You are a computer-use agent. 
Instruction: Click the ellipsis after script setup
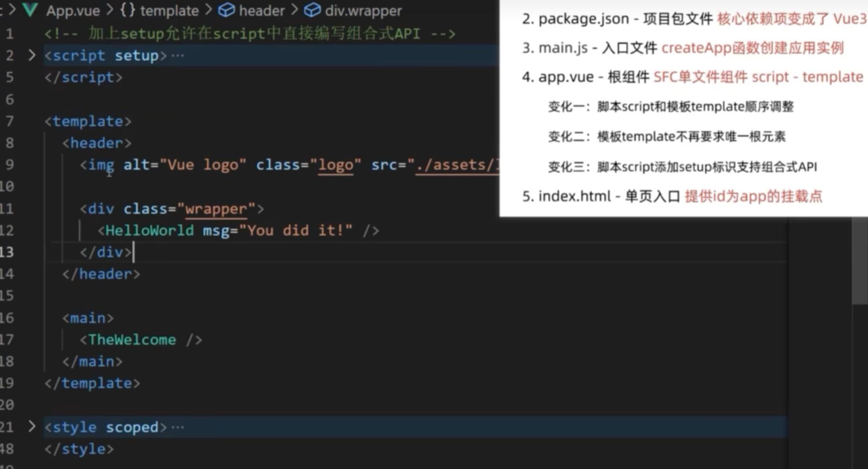pyautogui.click(x=178, y=56)
